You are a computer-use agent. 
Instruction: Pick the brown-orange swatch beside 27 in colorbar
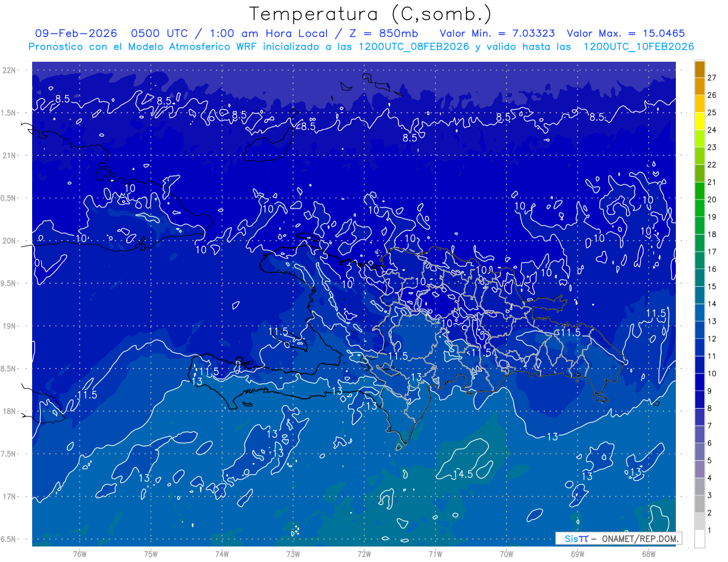(x=699, y=70)
